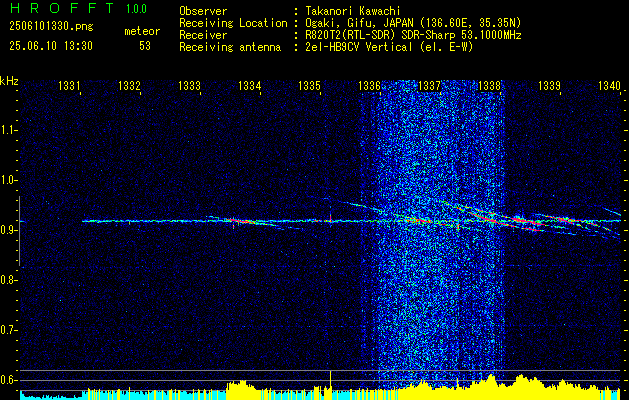This screenshot has height=400, width=629.
Task: Click the meteor count value 53
Action: pos(145,46)
